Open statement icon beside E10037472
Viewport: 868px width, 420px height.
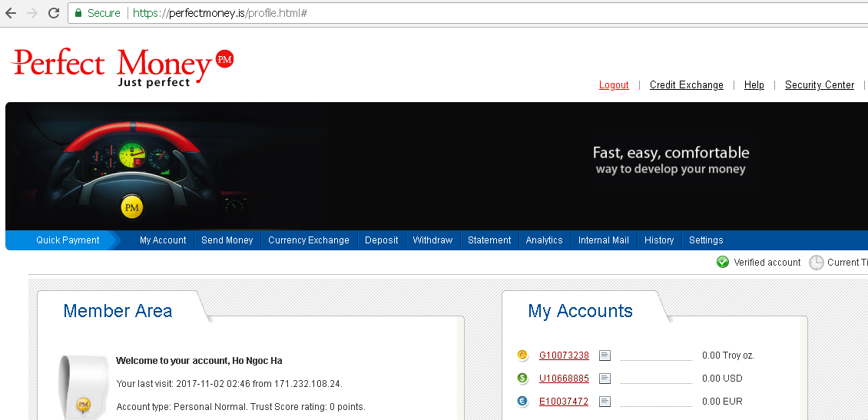(x=605, y=402)
